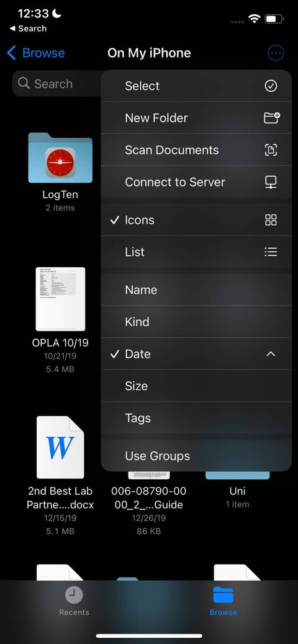Tap the checkmark next to Icons

pos(114,220)
